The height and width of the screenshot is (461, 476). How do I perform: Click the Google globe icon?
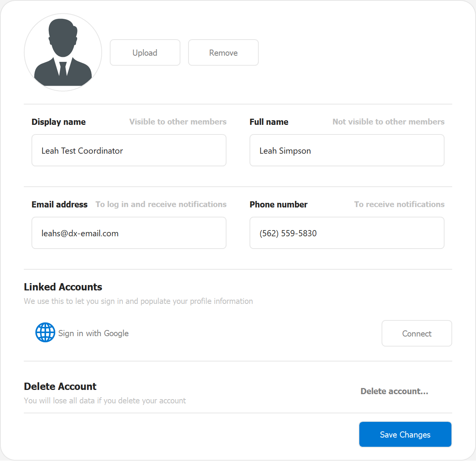[45, 332]
